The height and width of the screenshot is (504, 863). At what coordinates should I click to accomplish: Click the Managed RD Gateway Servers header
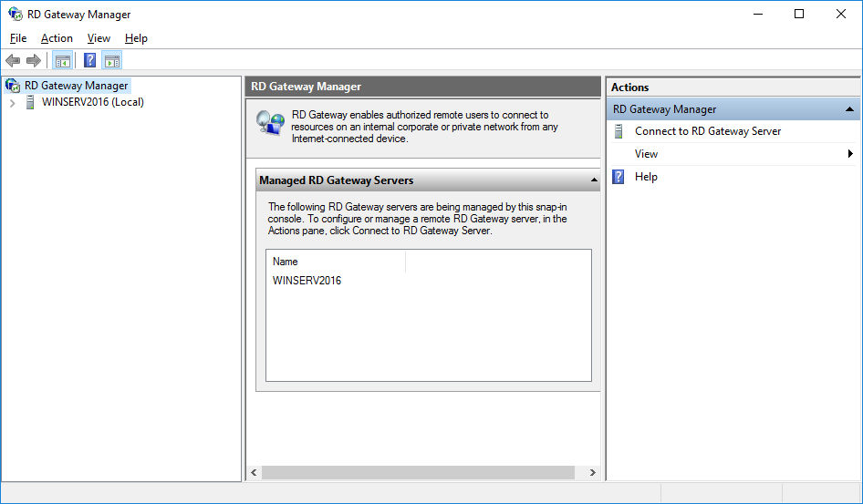click(428, 180)
